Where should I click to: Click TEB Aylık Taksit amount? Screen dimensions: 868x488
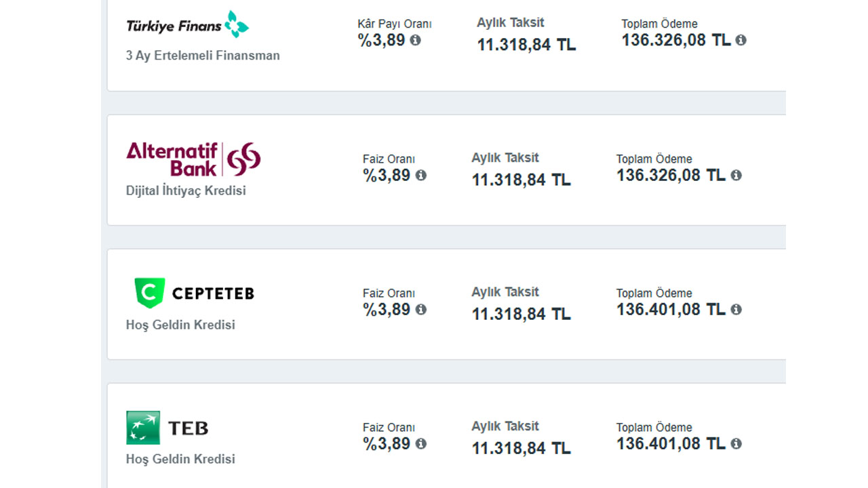(x=521, y=449)
